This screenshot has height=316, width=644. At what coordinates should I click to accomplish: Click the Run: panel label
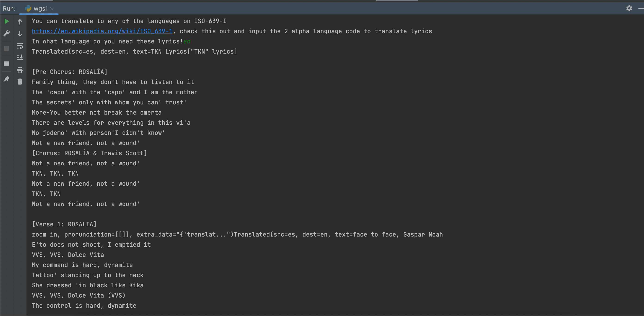coord(9,9)
